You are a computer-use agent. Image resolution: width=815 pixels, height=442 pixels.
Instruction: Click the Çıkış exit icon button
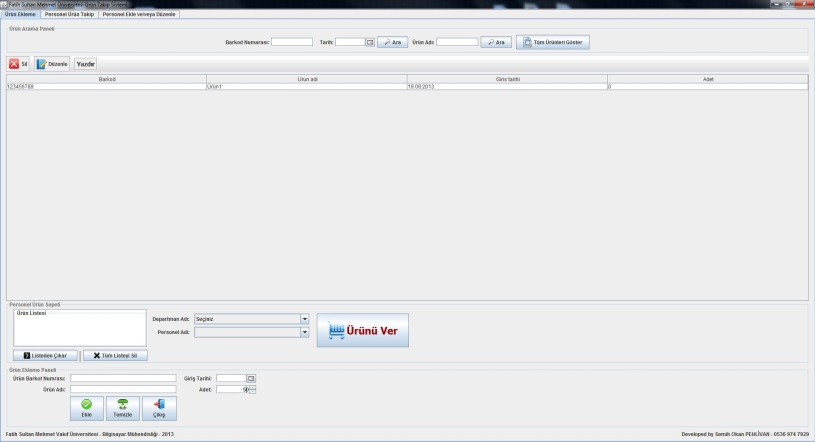pos(159,408)
